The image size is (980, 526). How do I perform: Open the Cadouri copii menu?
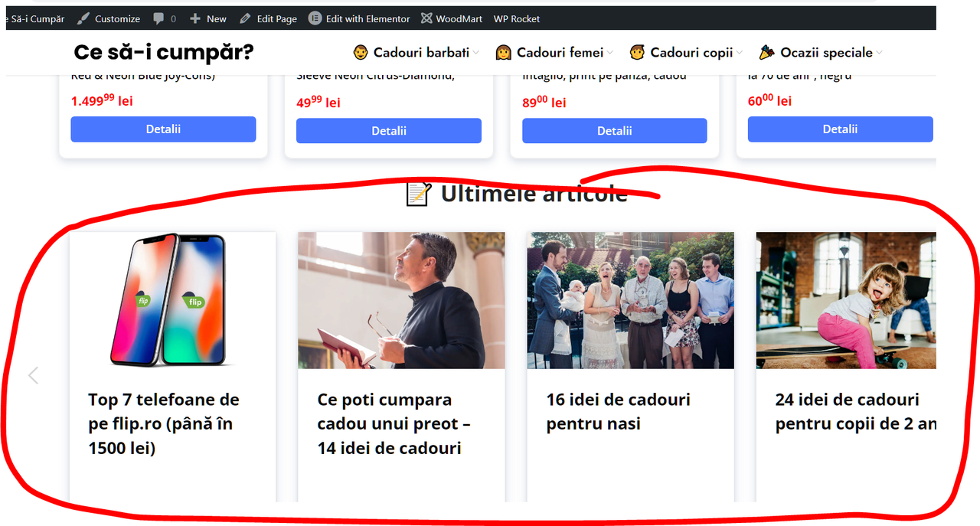click(x=685, y=53)
